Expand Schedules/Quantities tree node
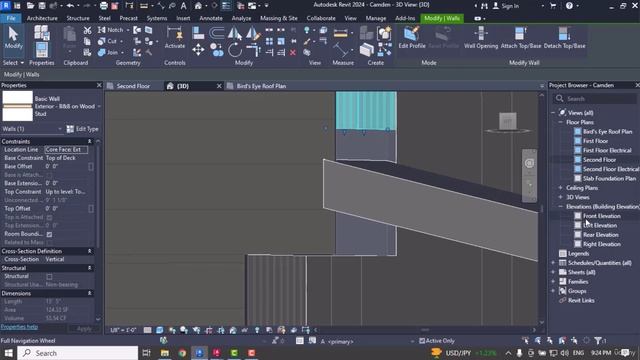The width and height of the screenshot is (640, 360). coord(553,263)
